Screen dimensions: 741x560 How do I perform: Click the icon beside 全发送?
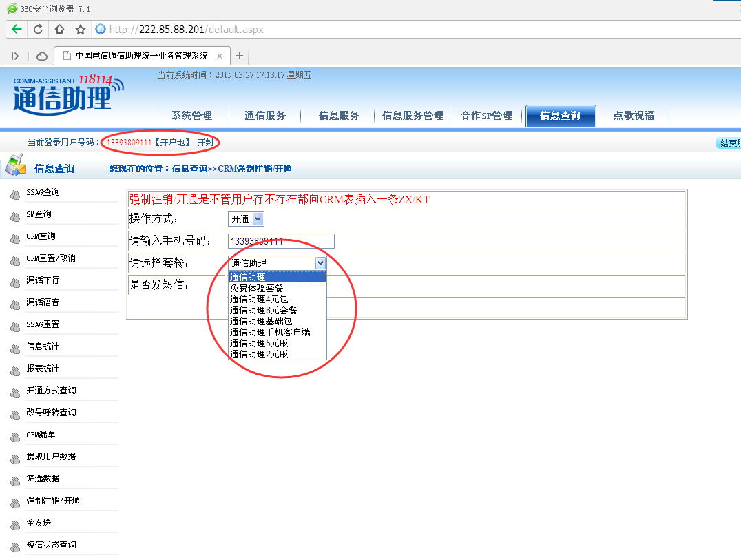(15, 525)
